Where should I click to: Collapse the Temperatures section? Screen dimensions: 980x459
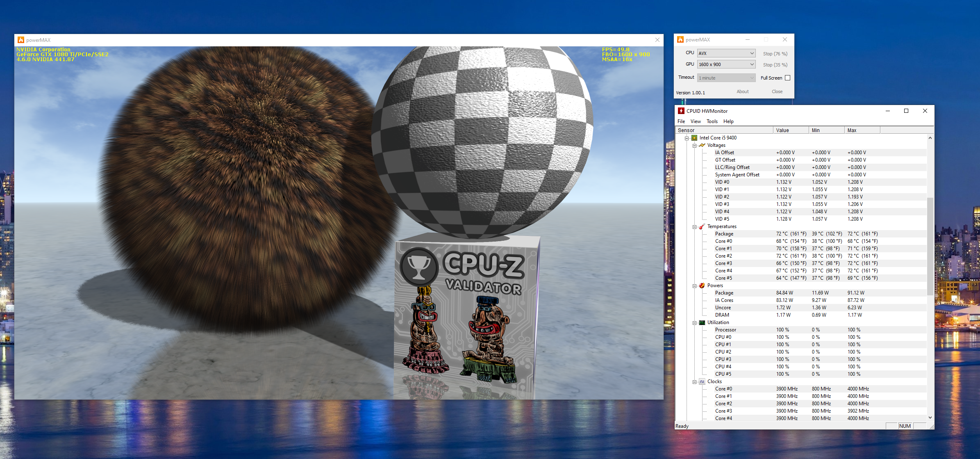click(x=695, y=227)
